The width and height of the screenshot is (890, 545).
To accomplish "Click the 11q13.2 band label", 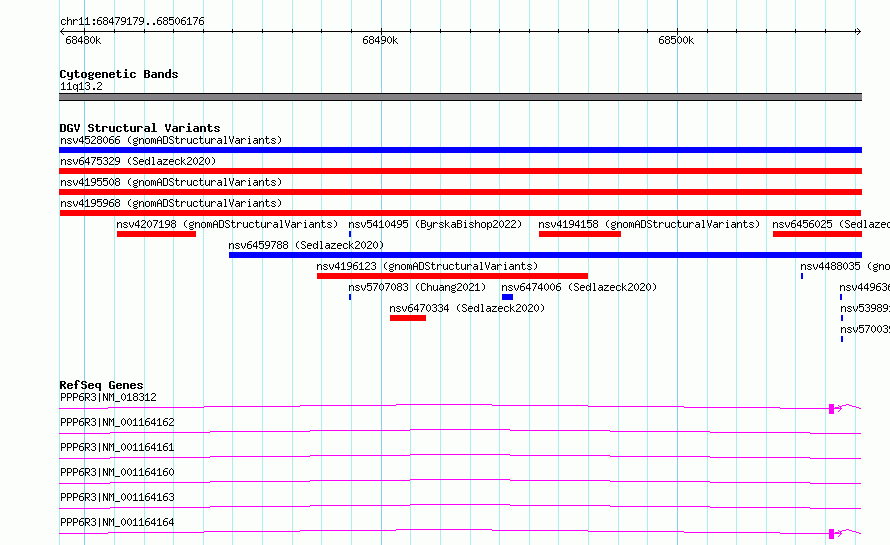I will click(81, 86).
